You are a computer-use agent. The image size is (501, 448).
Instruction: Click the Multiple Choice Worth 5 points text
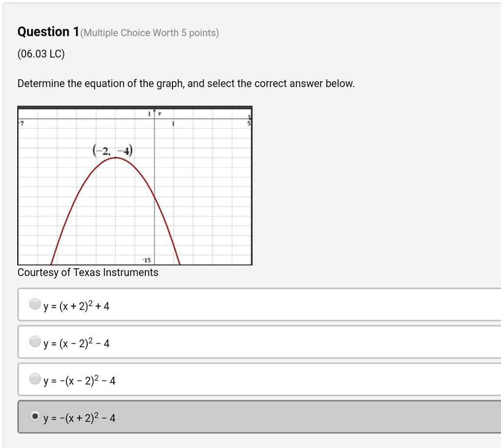pos(148,33)
